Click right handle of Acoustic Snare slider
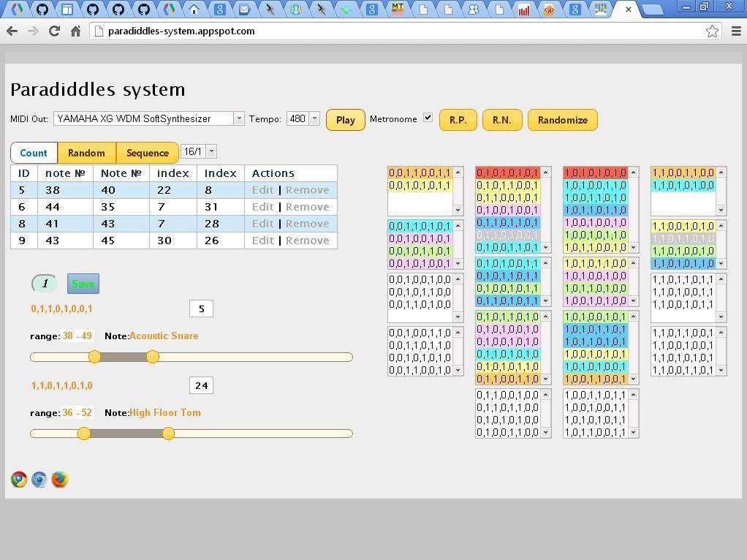The height and width of the screenshot is (560, 747). click(x=153, y=357)
